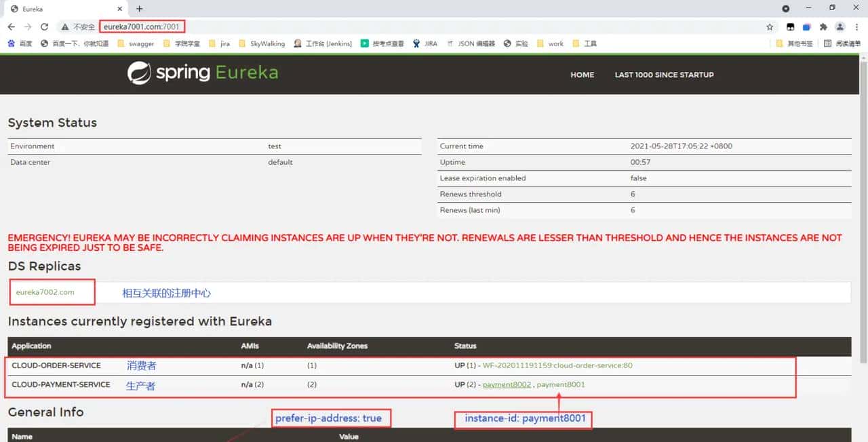Open Chrome three-dot menu
This screenshot has width=868, height=442.
click(857, 27)
